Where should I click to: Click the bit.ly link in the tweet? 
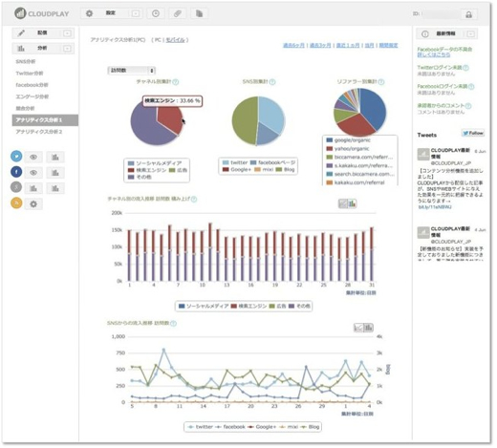(x=435, y=207)
